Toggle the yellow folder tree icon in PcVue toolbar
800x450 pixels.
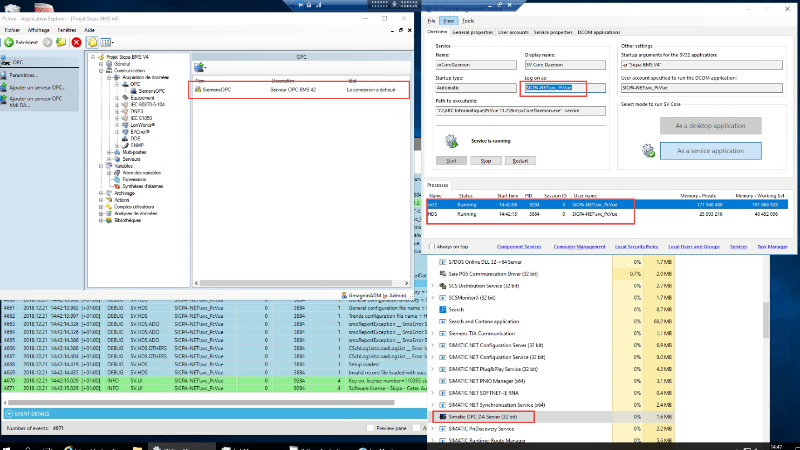[92, 42]
